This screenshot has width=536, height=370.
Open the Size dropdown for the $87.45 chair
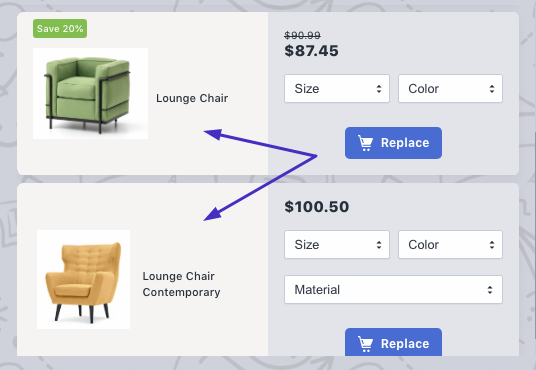click(337, 89)
